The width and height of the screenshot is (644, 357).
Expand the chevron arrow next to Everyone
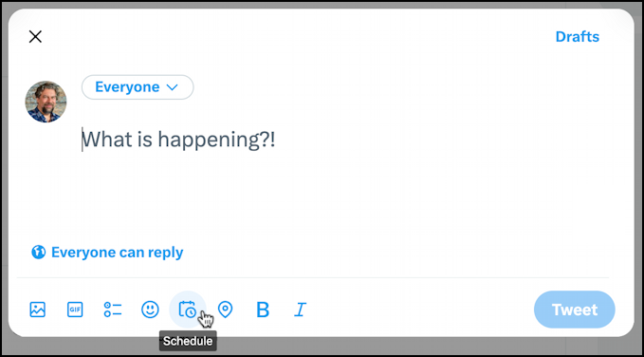(x=172, y=87)
